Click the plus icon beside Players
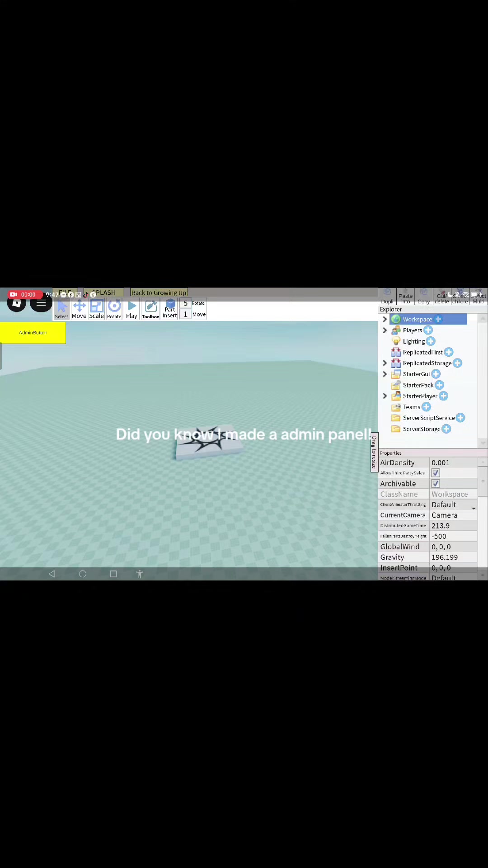Viewport: 488px width, 868px height. [x=428, y=330]
